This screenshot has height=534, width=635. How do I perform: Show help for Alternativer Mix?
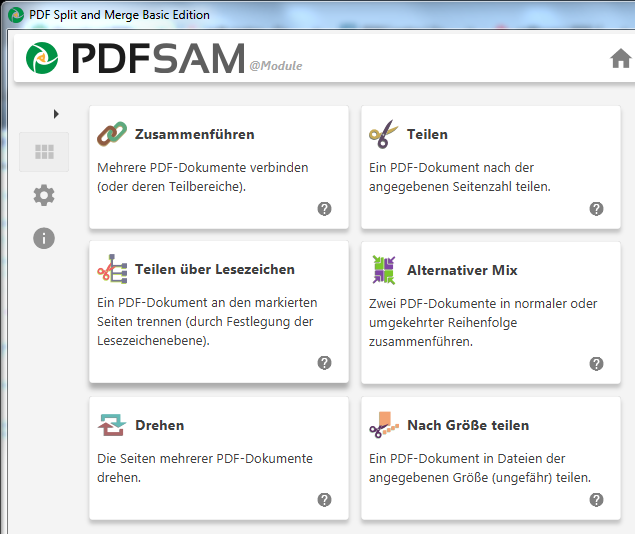pyautogui.click(x=596, y=364)
